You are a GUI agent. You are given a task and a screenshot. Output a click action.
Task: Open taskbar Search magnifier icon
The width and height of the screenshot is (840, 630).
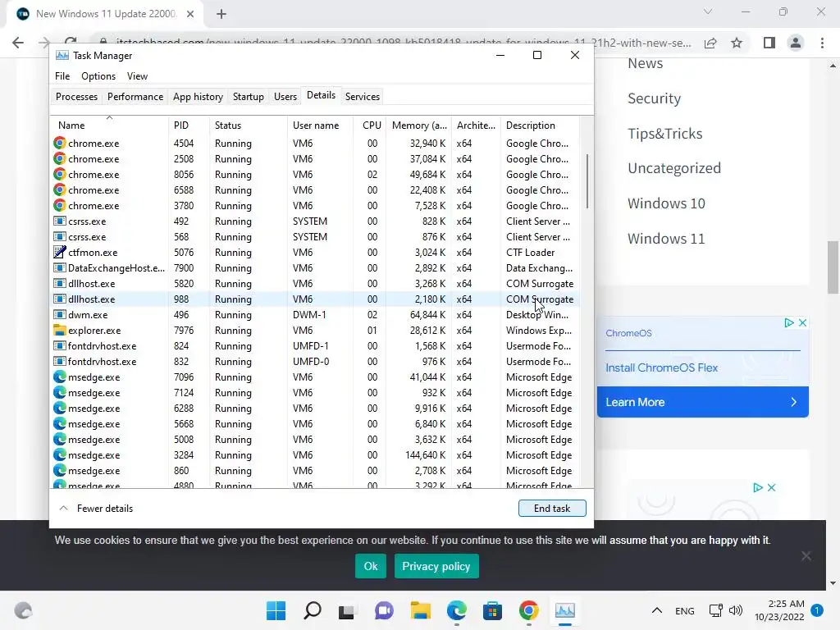click(313, 610)
